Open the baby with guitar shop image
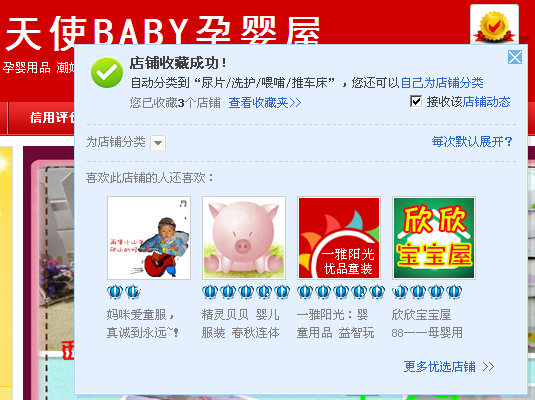Screen dimensions: 535x400 tap(149, 238)
